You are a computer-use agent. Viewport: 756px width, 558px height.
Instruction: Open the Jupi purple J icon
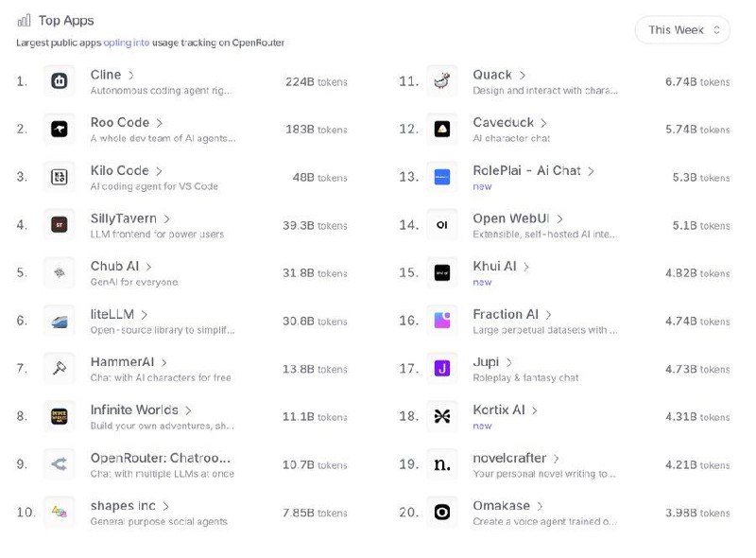(x=442, y=368)
